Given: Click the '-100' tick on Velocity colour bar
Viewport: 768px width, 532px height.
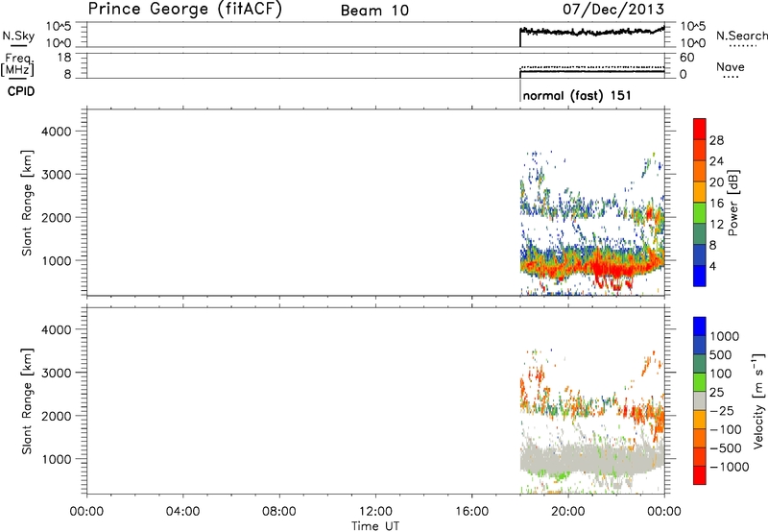Looking at the screenshot, I should 726,429.
